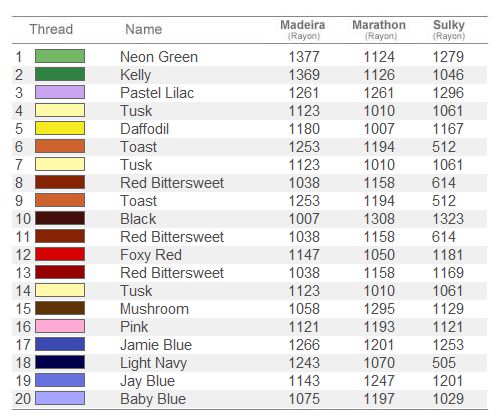Image resolution: width=500 pixels, height=420 pixels.
Task: Click the Marathon column header
Action: point(379,29)
